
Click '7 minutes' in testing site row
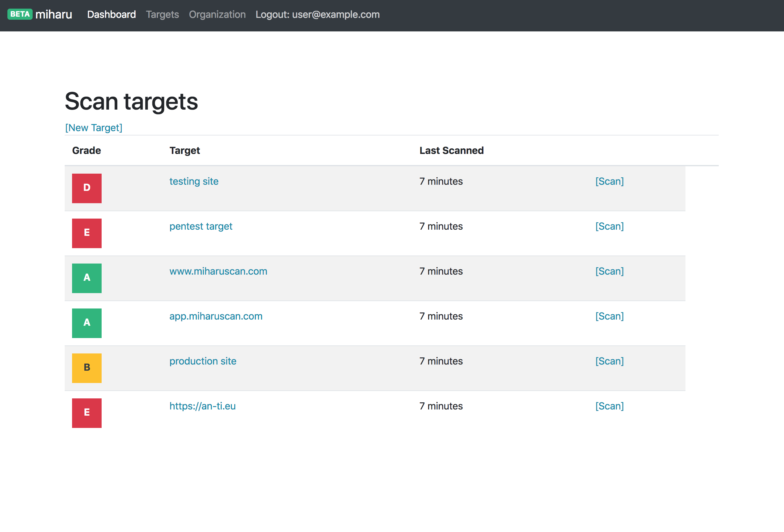coord(441,182)
